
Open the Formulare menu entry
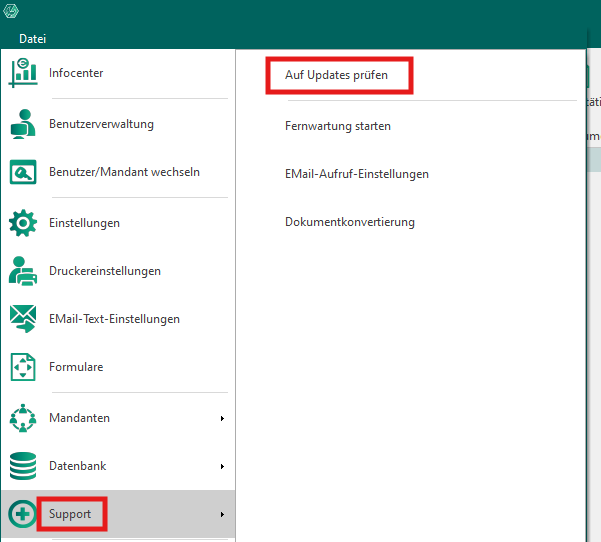(76, 367)
